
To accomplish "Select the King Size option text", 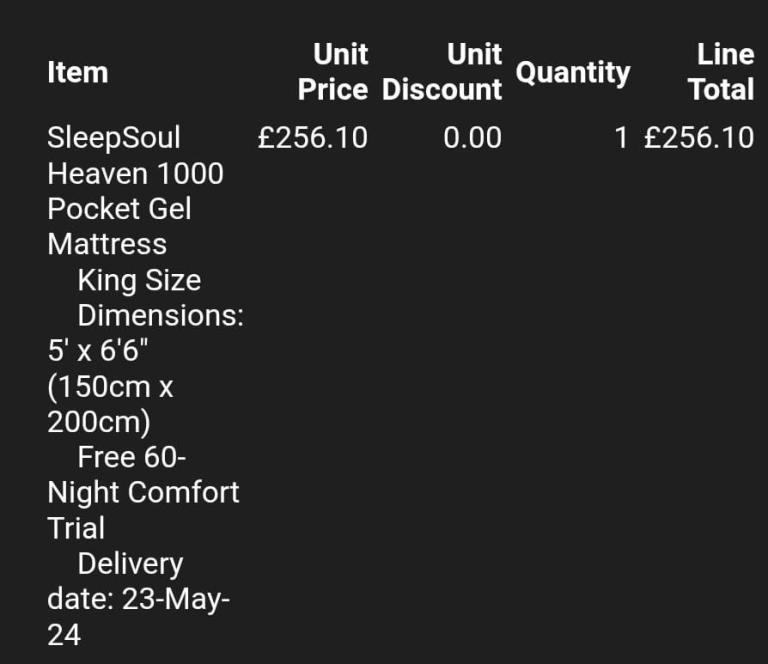I will coord(139,280).
